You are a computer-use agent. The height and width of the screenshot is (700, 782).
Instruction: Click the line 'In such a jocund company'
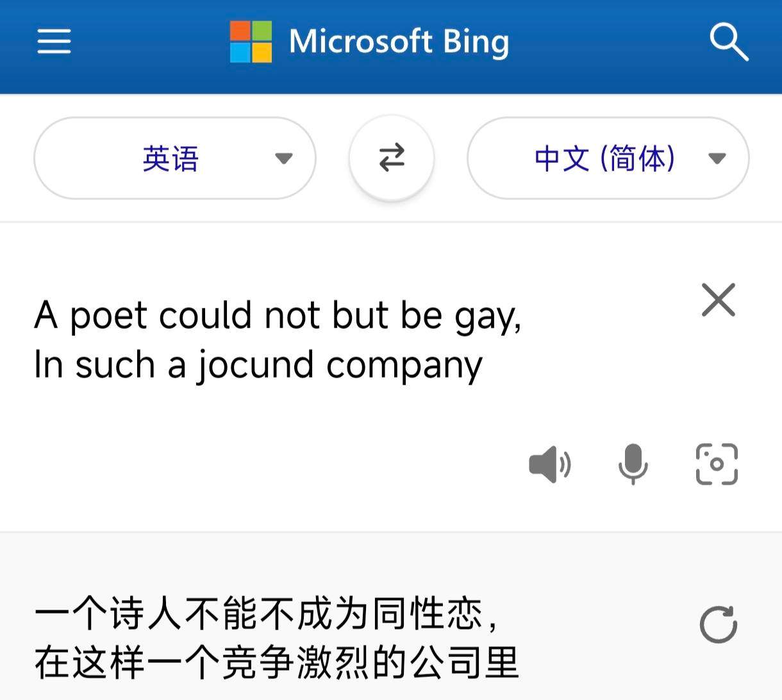[x=258, y=365]
